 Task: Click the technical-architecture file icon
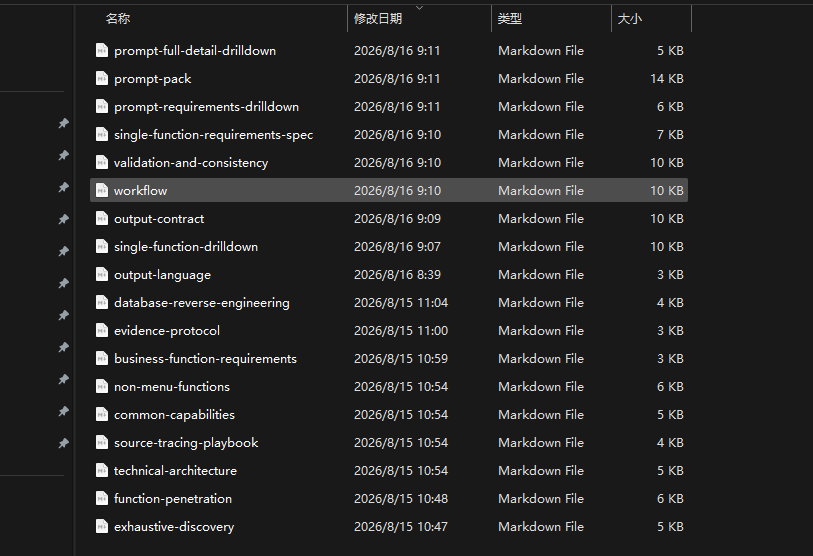pyautogui.click(x=102, y=470)
